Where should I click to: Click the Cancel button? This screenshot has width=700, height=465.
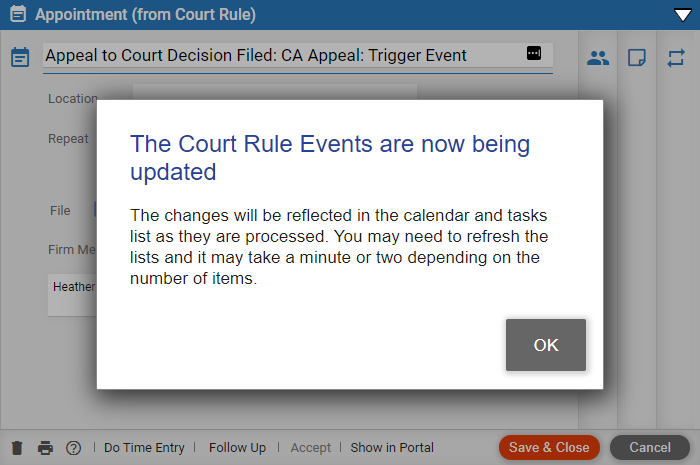click(x=650, y=448)
